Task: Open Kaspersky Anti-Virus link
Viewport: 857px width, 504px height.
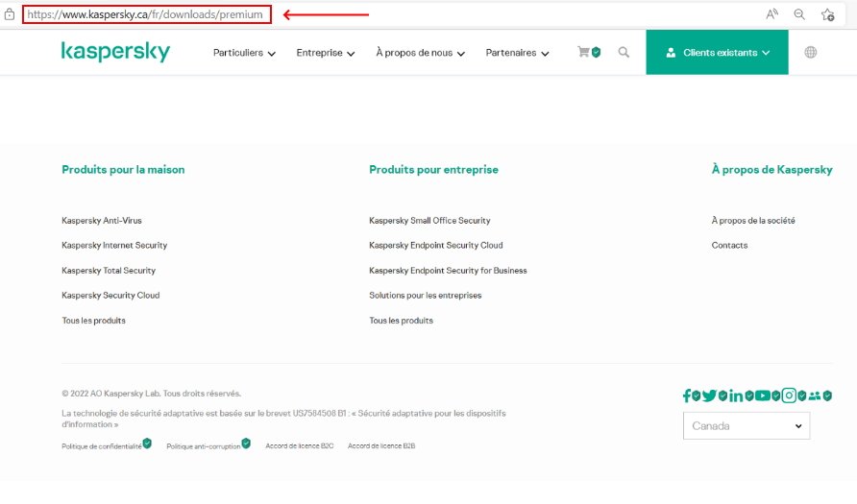Action: pos(102,221)
